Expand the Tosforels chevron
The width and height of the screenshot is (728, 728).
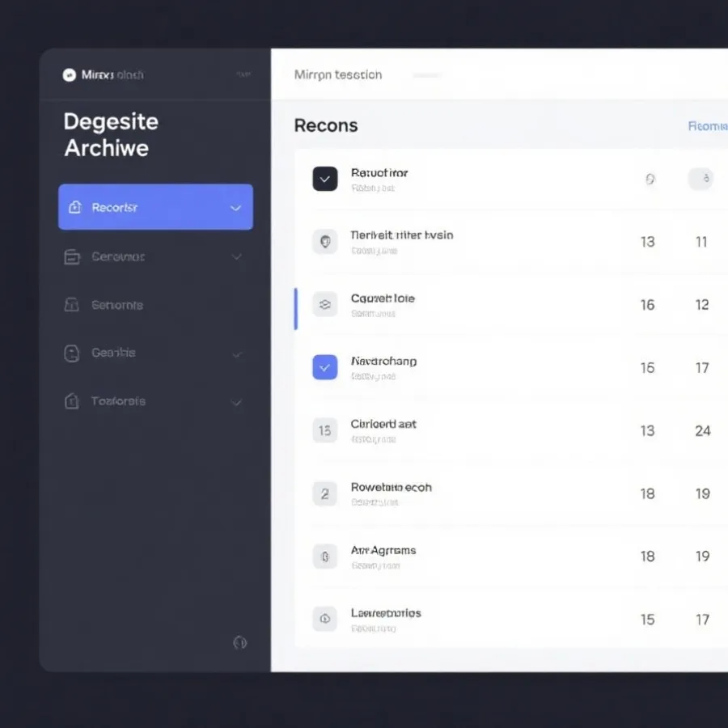[236, 402]
